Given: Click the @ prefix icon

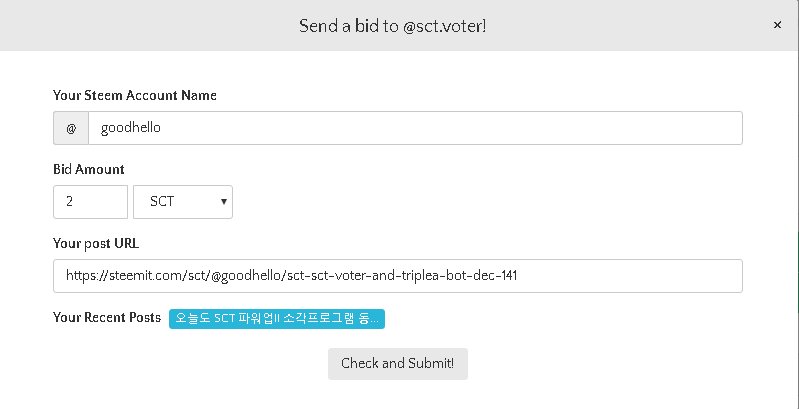Looking at the screenshot, I should pyautogui.click(x=71, y=128).
